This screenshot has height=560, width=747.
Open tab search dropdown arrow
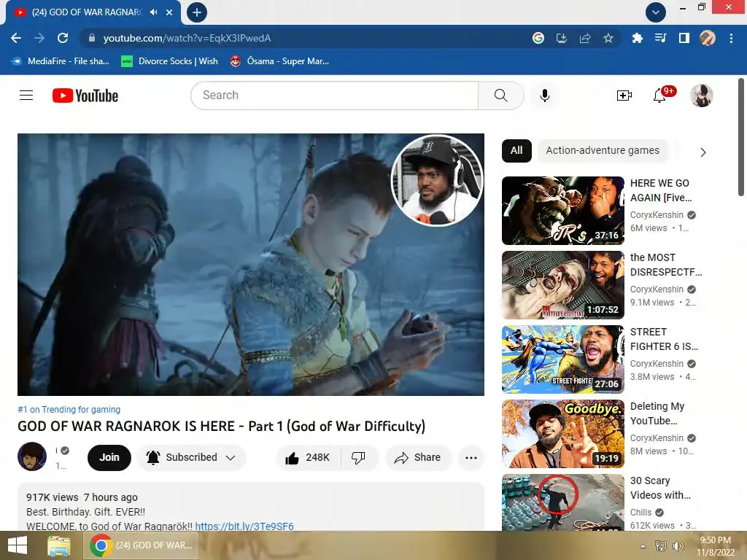[x=656, y=12]
